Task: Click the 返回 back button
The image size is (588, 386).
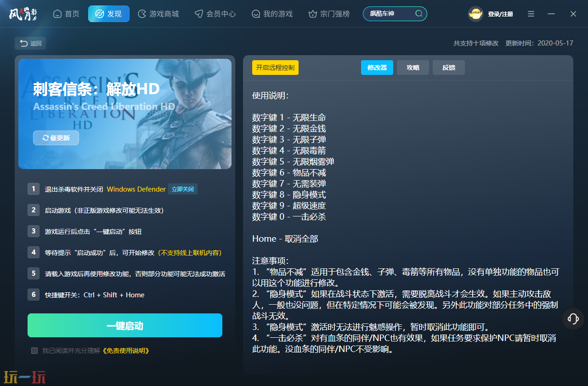Action: coord(30,43)
